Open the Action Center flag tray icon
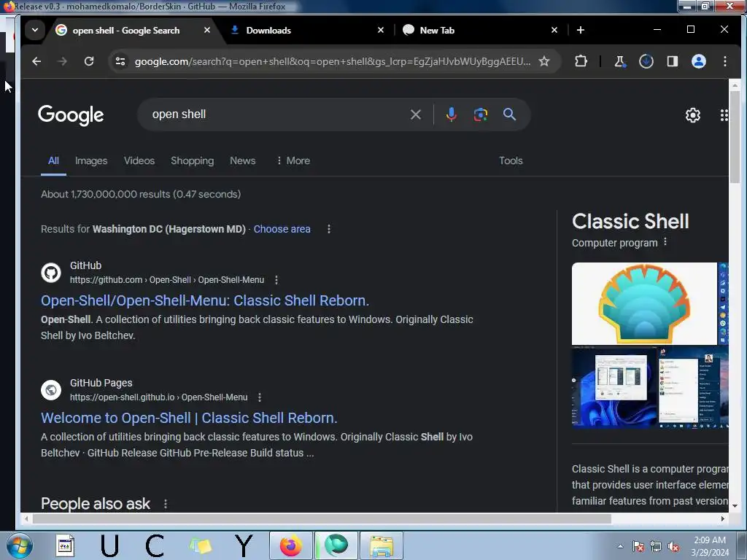The width and height of the screenshot is (747, 560). click(638, 547)
